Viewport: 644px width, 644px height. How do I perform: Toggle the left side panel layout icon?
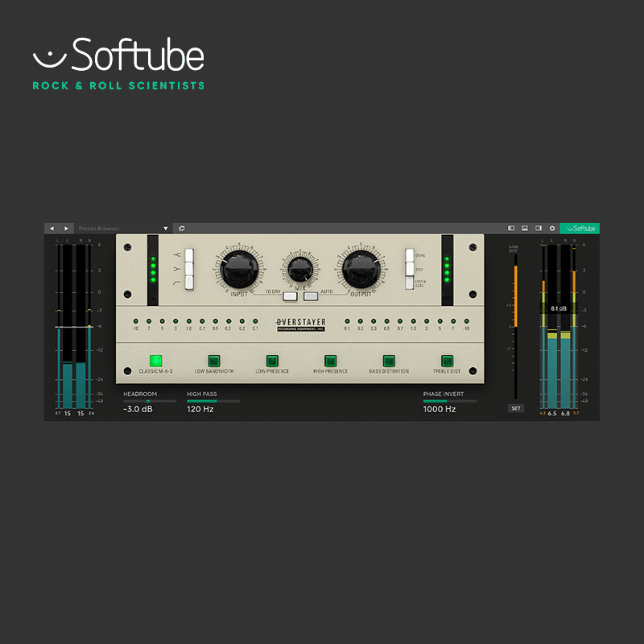511,229
